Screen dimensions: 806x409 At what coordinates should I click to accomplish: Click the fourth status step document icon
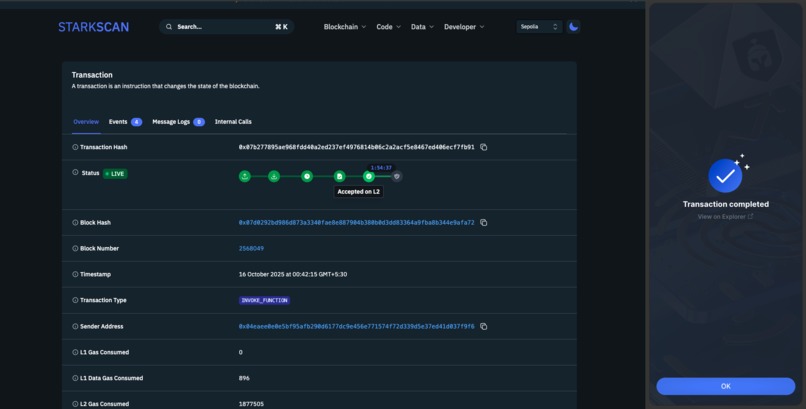[x=339, y=176]
